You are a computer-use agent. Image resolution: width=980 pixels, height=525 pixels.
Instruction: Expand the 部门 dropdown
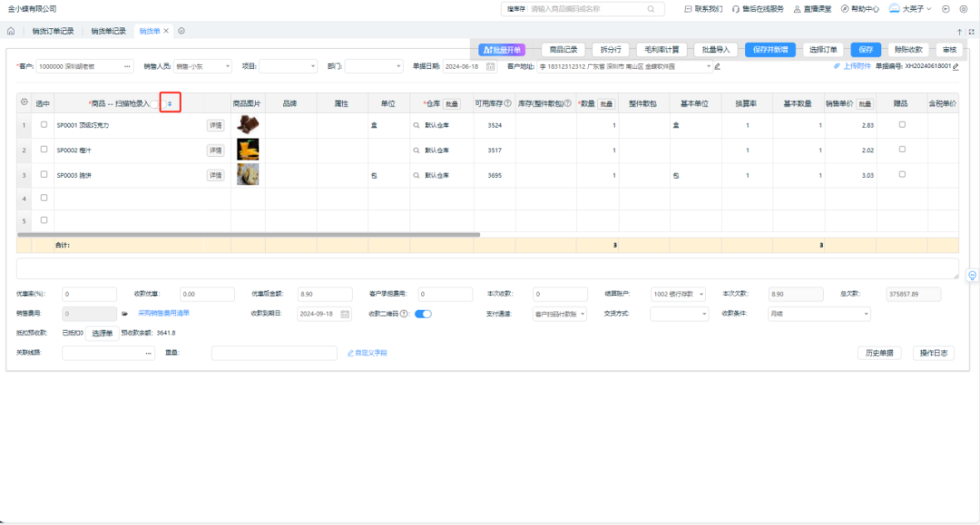point(398,66)
